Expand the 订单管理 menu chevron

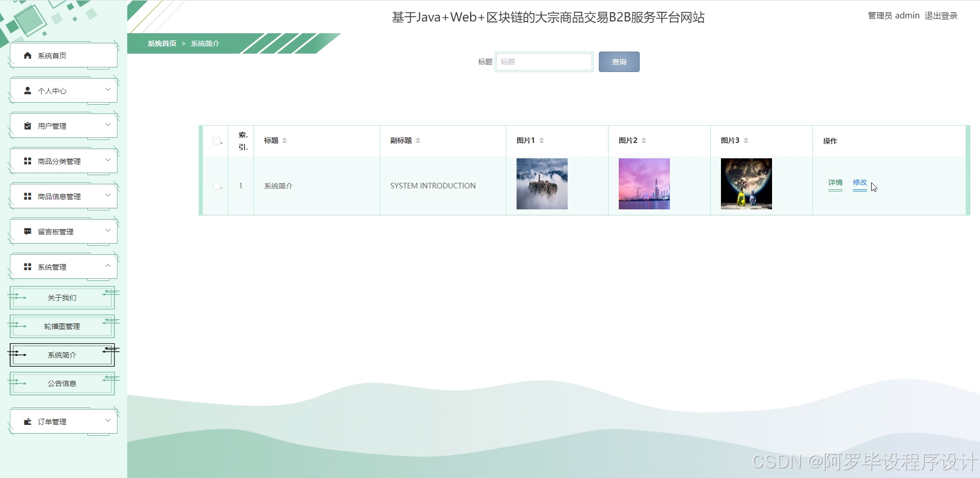click(108, 421)
